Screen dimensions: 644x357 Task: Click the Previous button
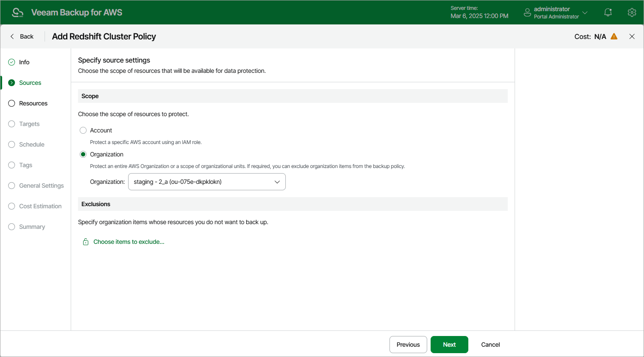(408, 345)
